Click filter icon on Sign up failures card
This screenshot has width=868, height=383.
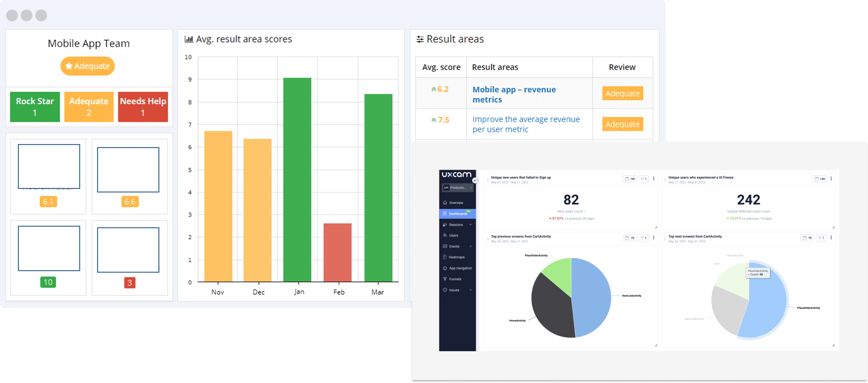tap(643, 179)
